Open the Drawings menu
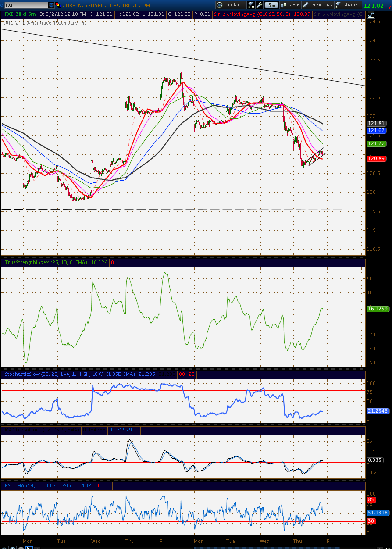Viewport: 392px width, 549px height. click(317, 5)
